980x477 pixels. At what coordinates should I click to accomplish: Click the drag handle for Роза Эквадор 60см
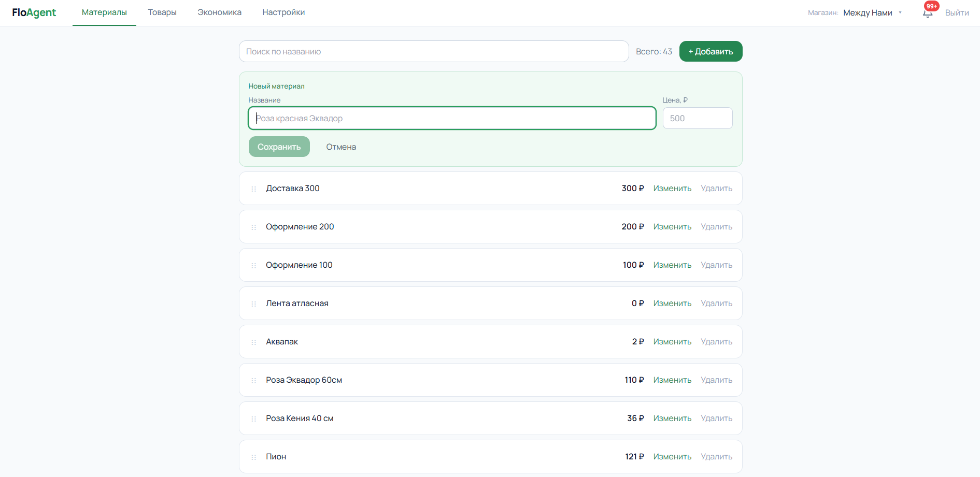tap(254, 381)
